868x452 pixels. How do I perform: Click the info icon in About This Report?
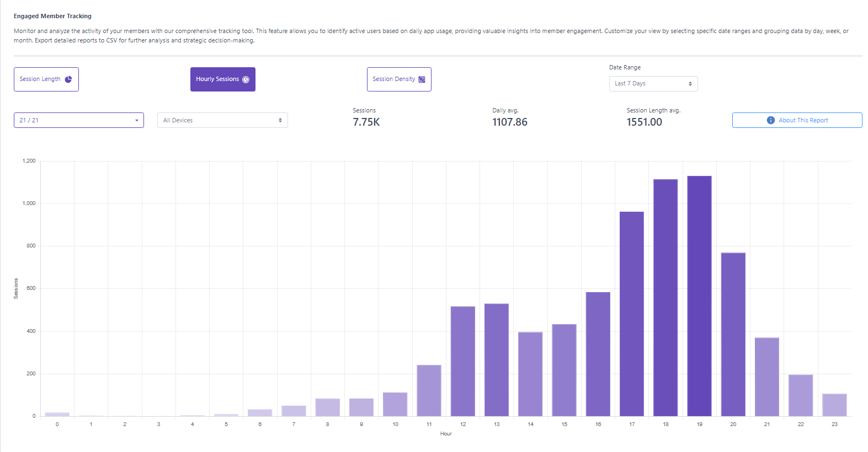pyautogui.click(x=770, y=120)
